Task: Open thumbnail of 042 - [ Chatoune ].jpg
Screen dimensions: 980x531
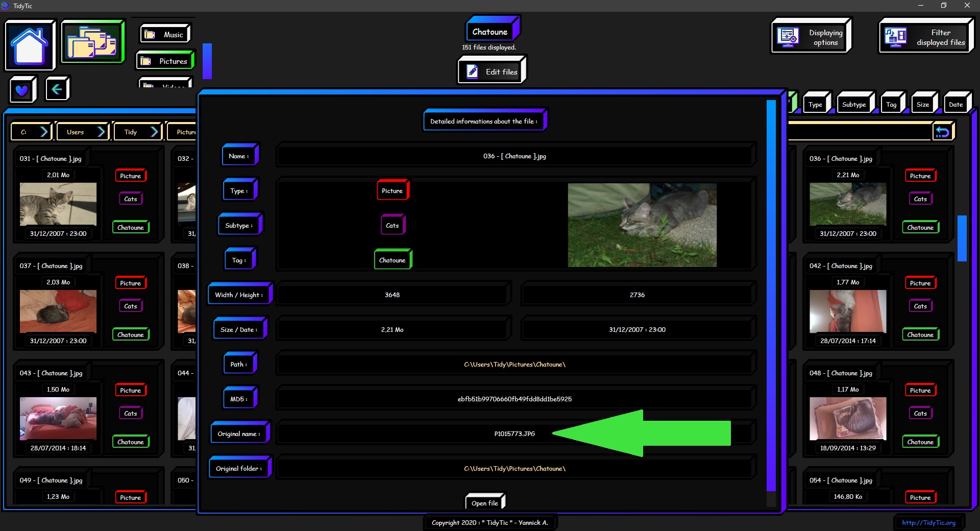Action: tap(848, 311)
